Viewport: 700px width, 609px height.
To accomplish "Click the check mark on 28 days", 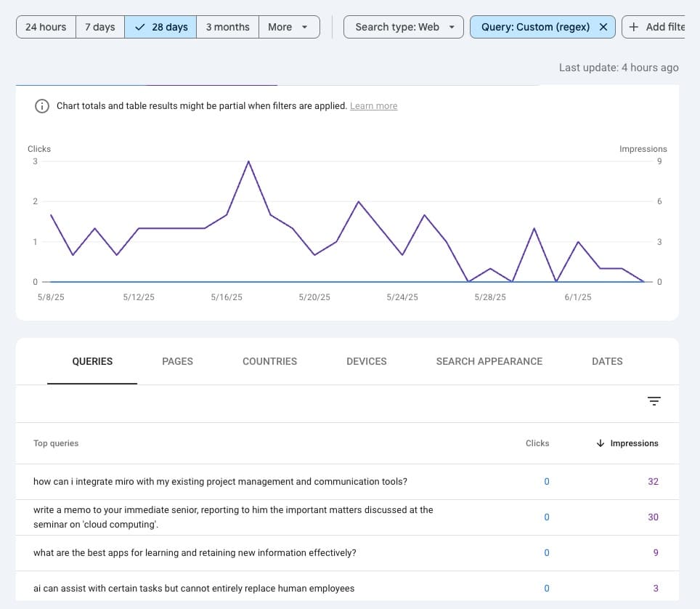I will tap(139, 27).
